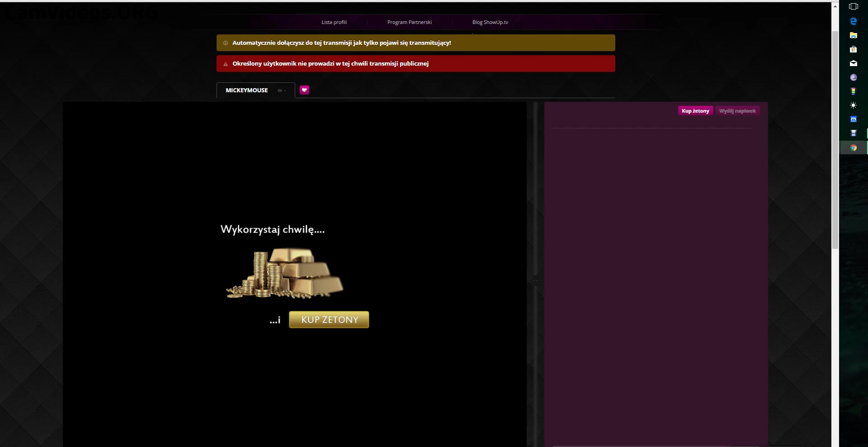This screenshot has height=447, width=868.
Task: Select the MICKEYMOUSE profile tab
Action: pos(247,90)
